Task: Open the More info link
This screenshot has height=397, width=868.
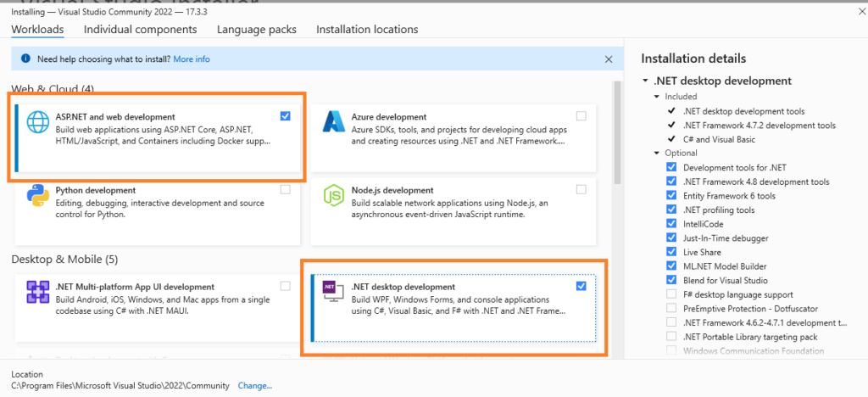Action: coord(192,59)
